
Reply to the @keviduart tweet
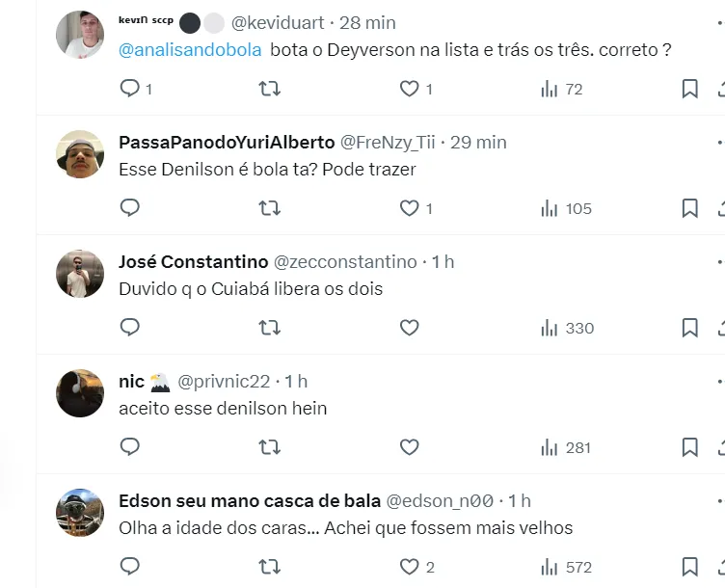pos(129,89)
